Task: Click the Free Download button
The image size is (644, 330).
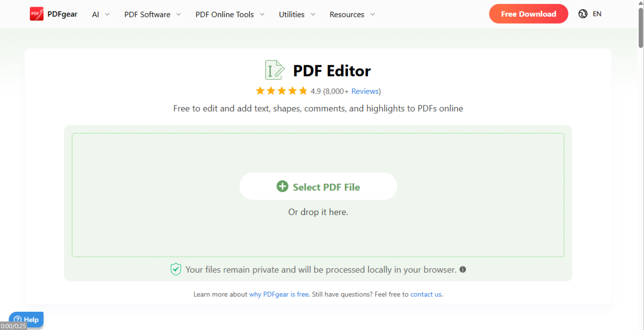Action: tap(528, 14)
